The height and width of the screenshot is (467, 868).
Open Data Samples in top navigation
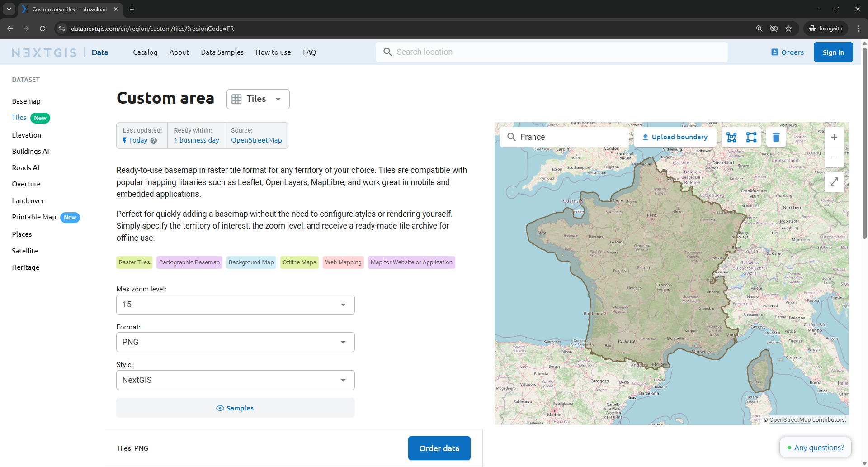pos(222,52)
